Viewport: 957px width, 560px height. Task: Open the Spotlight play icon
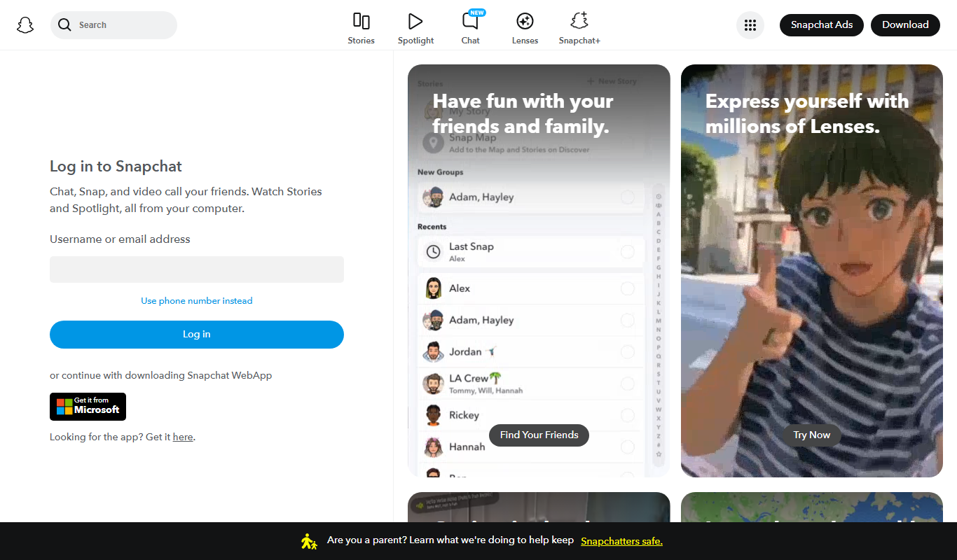[415, 21]
